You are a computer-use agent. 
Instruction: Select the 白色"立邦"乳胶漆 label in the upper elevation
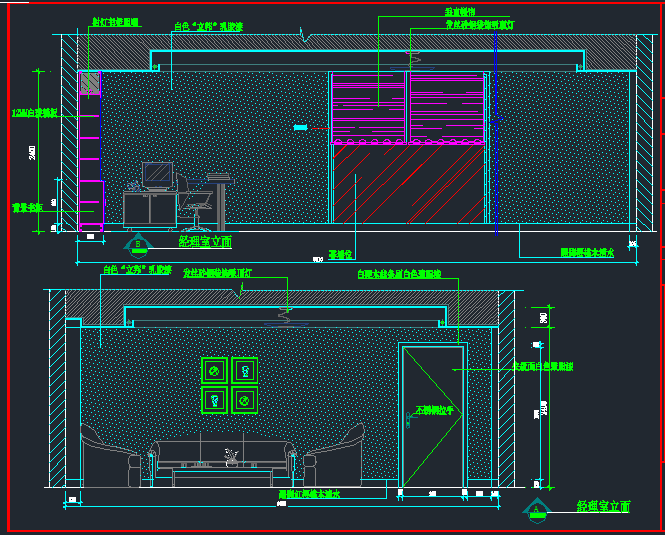(209, 27)
